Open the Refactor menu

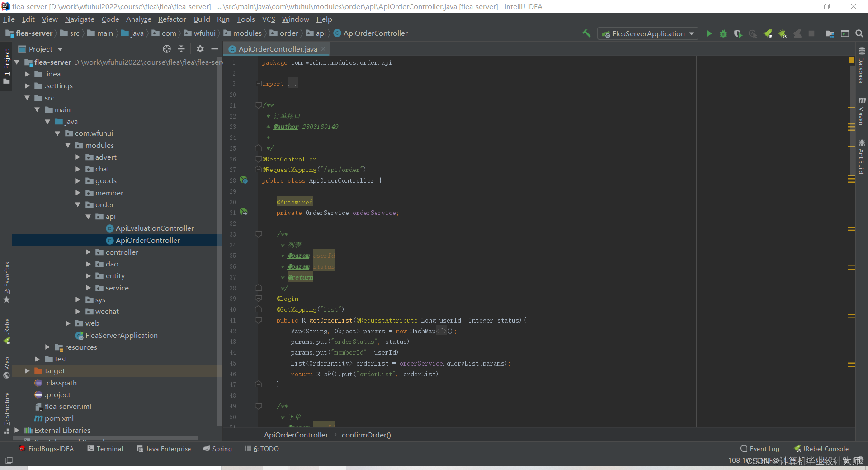click(172, 19)
